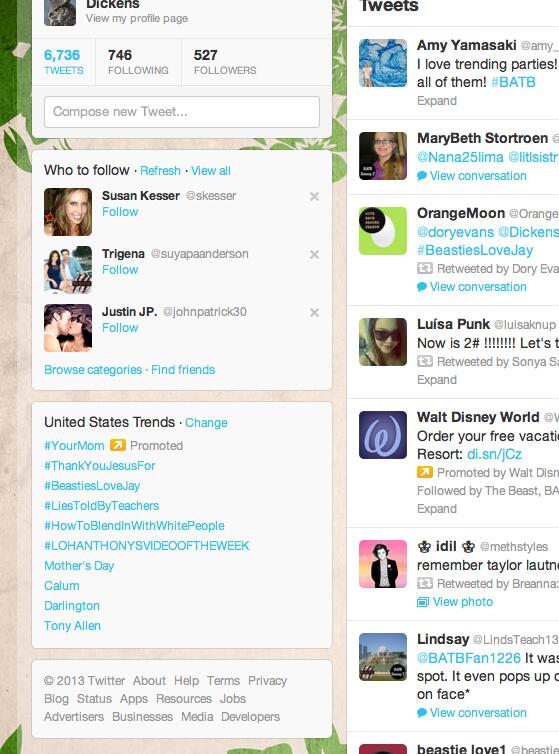
Task: Open Mother's Day trend
Action: click(79, 566)
